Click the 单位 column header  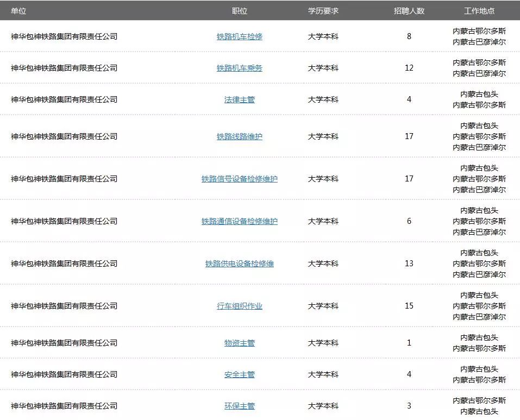tap(18, 11)
